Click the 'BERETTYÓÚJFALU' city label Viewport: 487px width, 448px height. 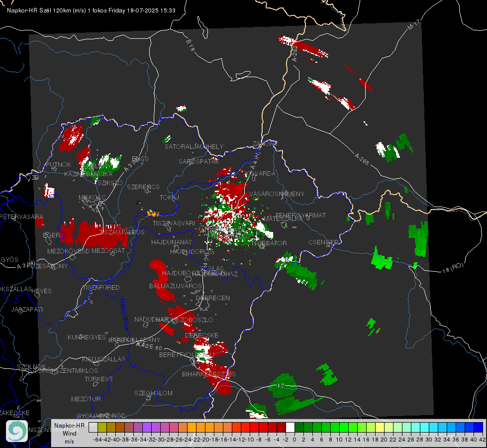187,355
